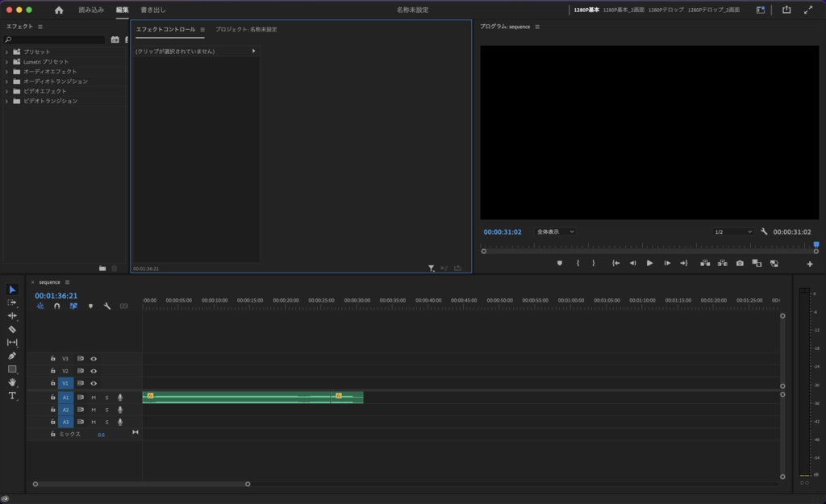
Task: Export frame with camera icon
Action: [740, 264]
